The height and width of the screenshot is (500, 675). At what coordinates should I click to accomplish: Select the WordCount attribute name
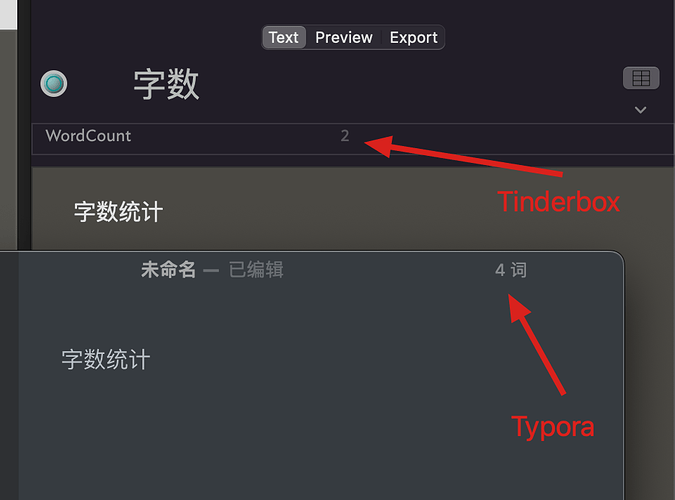[88, 136]
